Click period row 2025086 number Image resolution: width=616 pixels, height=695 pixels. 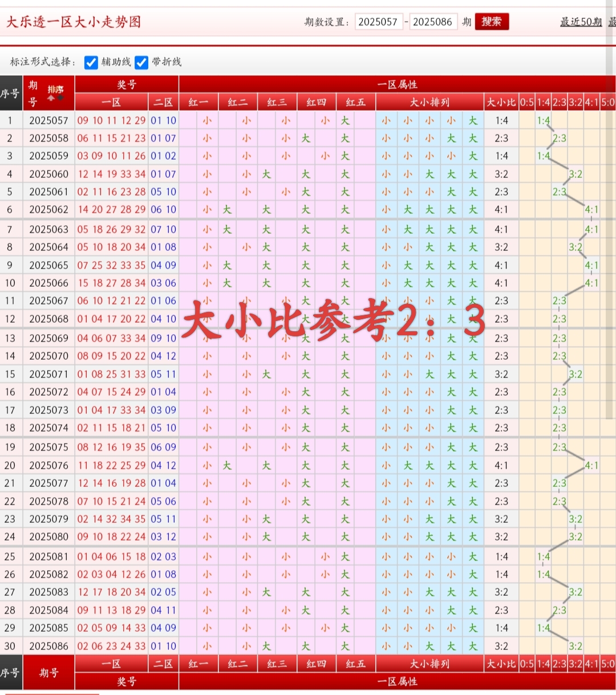pos(48,646)
